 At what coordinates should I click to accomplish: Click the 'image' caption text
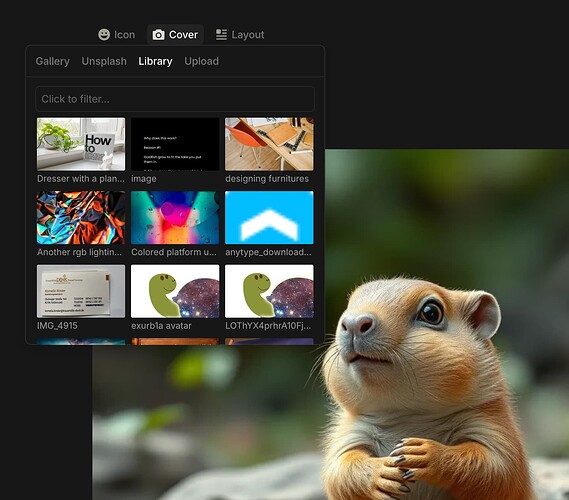[144, 179]
